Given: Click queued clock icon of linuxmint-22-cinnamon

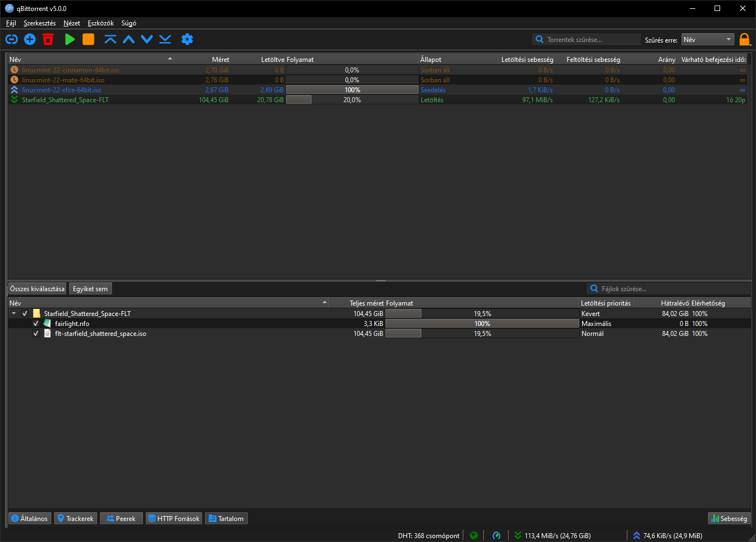Looking at the screenshot, I should pyautogui.click(x=14, y=70).
